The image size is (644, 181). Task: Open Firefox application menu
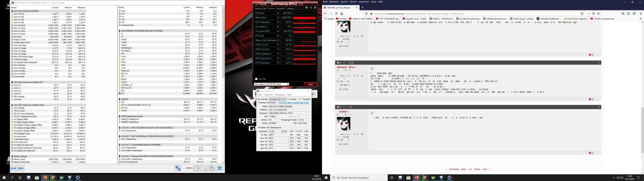641,14
